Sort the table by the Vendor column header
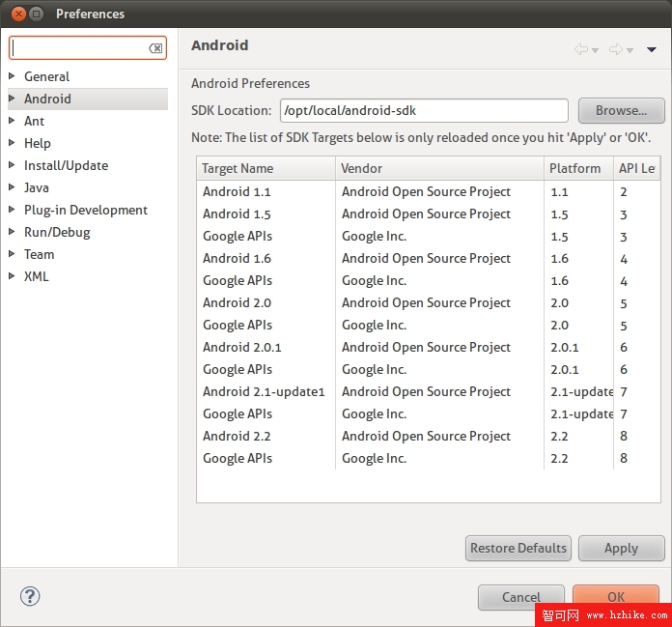This screenshot has height=627, width=672. [439, 168]
